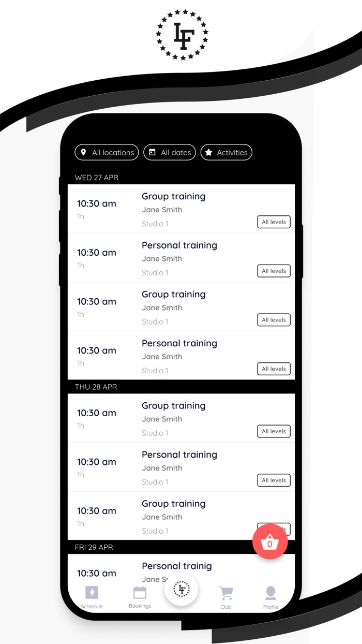Switch to the Profile tab label
The height and width of the screenshot is (644, 362).
(x=270, y=607)
